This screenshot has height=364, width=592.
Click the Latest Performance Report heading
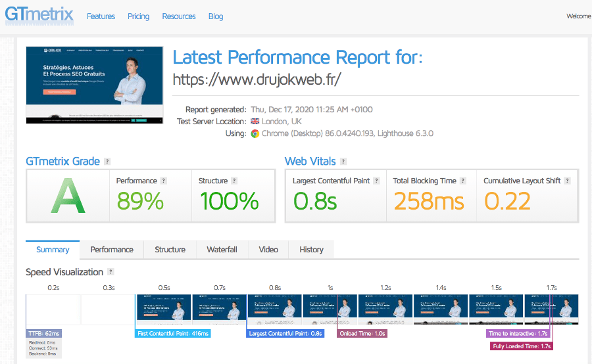click(x=297, y=57)
